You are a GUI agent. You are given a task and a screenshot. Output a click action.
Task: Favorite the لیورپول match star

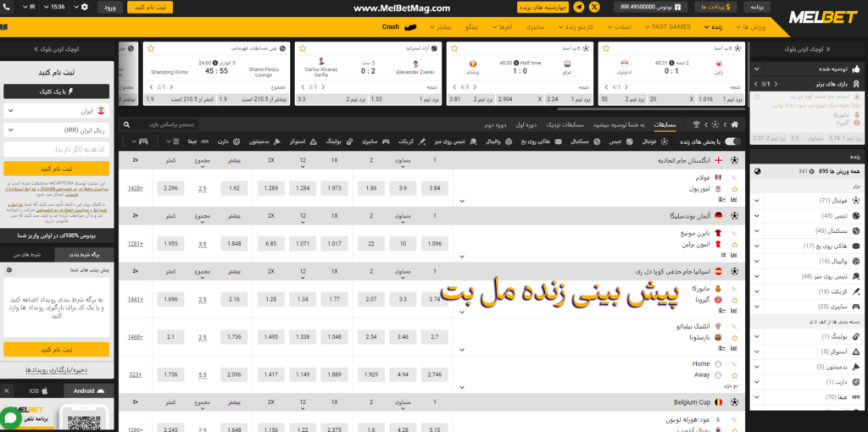point(735,189)
